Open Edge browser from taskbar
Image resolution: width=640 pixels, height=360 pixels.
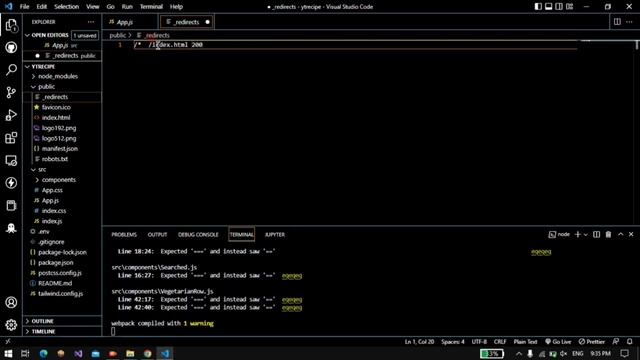click(43, 353)
